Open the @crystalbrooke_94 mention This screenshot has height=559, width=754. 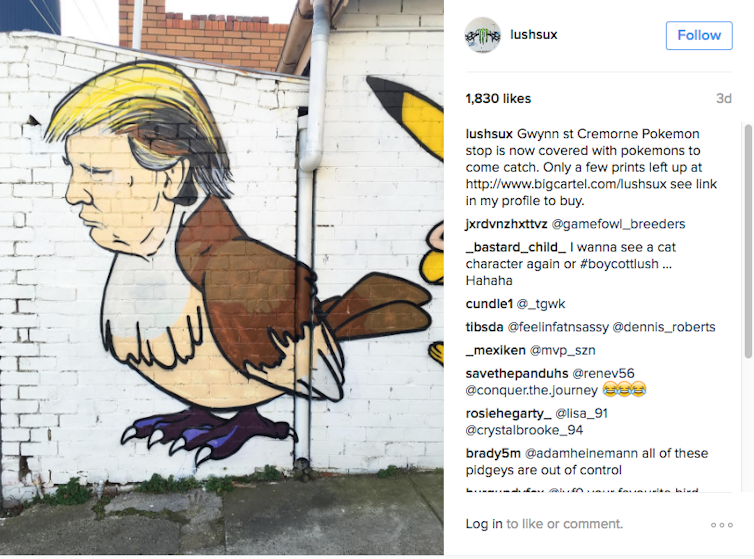(x=524, y=430)
